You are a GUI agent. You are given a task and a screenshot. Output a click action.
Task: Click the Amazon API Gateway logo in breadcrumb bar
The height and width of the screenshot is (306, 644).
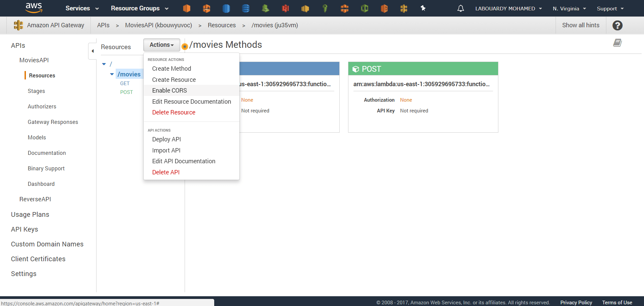(x=18, y=25)
